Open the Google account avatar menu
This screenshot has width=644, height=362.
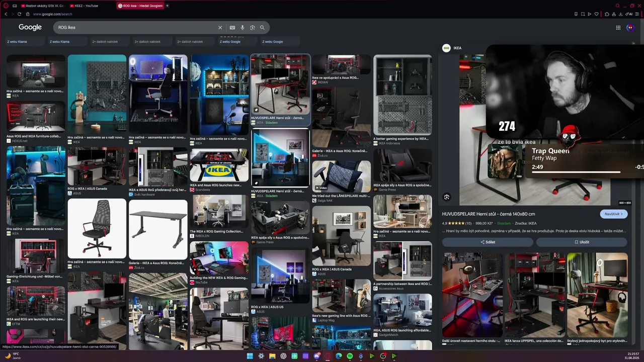click(x=630, y=28)
